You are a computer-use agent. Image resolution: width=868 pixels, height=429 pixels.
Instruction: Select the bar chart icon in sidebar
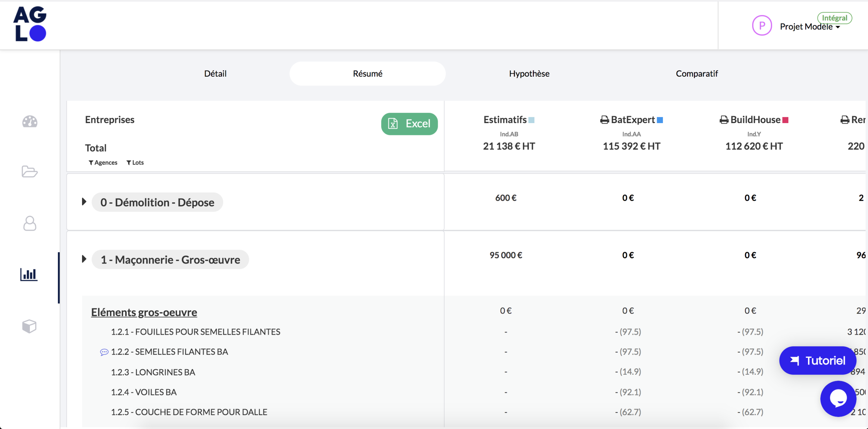click(29, 274)
